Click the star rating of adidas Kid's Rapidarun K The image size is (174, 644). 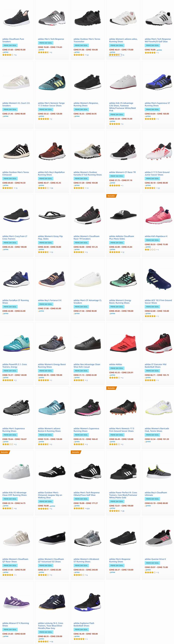(x=150, y=249)
